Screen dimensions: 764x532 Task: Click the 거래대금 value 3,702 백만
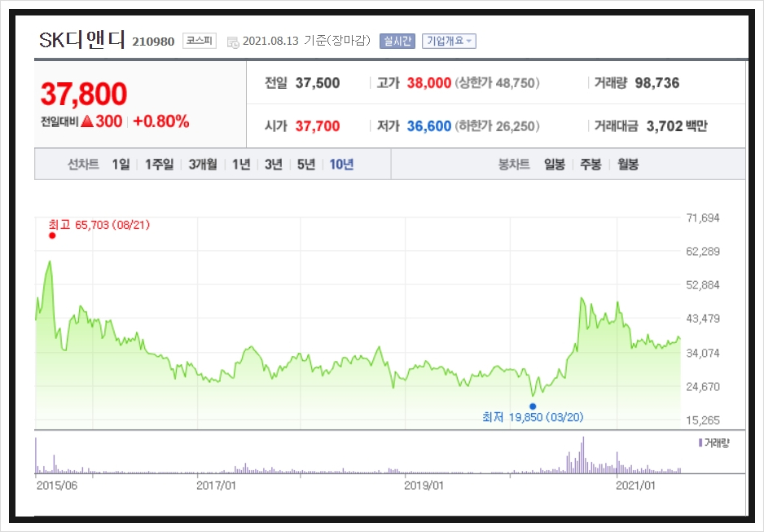point(677,126)
